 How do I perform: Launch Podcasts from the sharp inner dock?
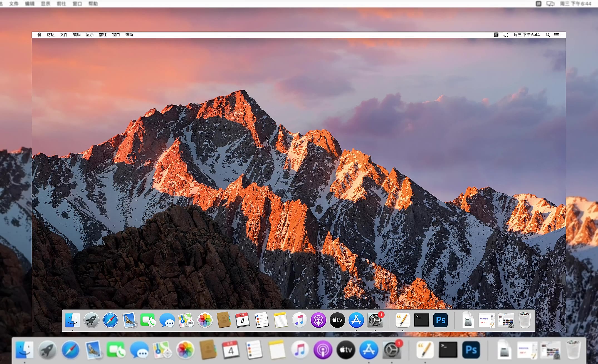pos(318,320)
